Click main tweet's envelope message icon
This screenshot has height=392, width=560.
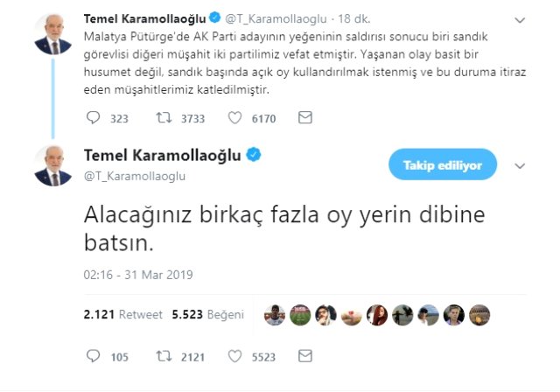click(x=304, y=356)
